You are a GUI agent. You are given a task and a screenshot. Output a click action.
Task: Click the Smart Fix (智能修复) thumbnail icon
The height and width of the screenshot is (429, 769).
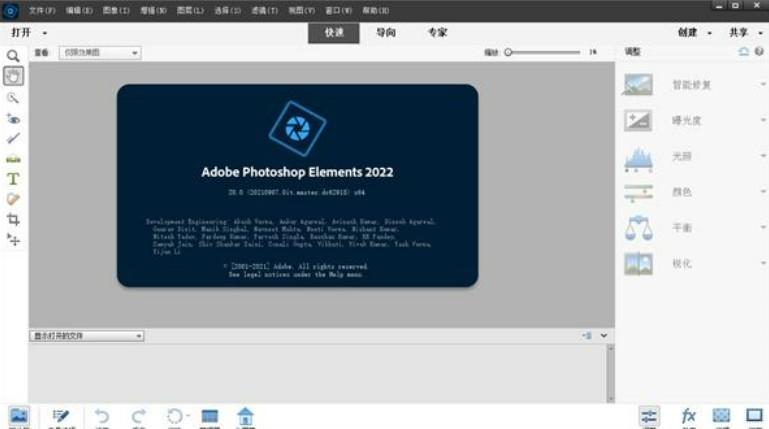[x=638, y=84]
